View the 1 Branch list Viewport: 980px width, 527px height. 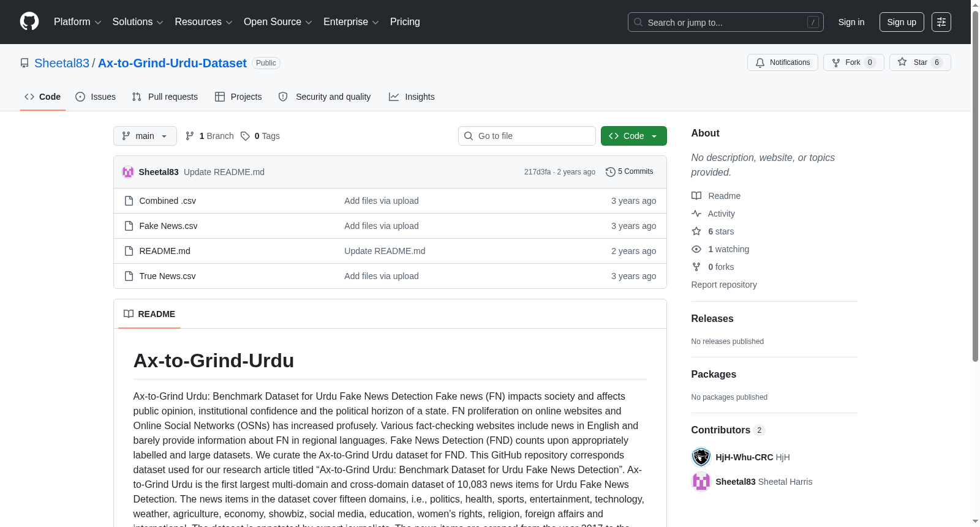click(x=209, y=136)
